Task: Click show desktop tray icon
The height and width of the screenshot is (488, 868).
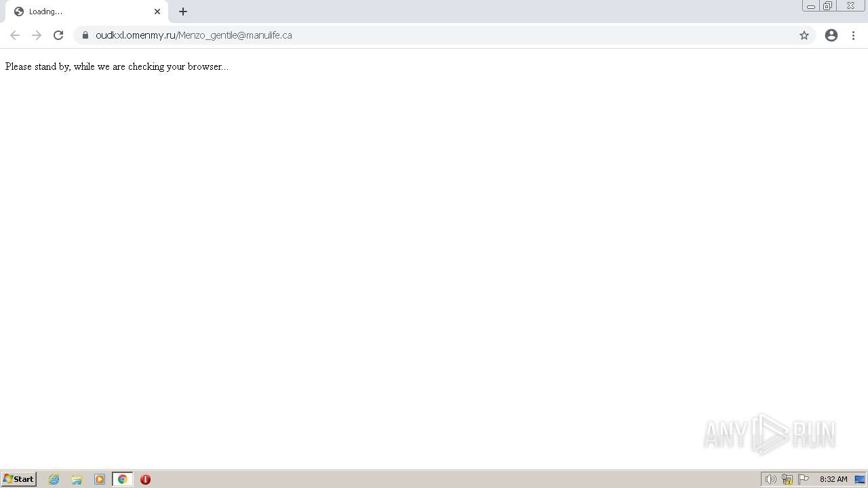Action: click(860, 479)
